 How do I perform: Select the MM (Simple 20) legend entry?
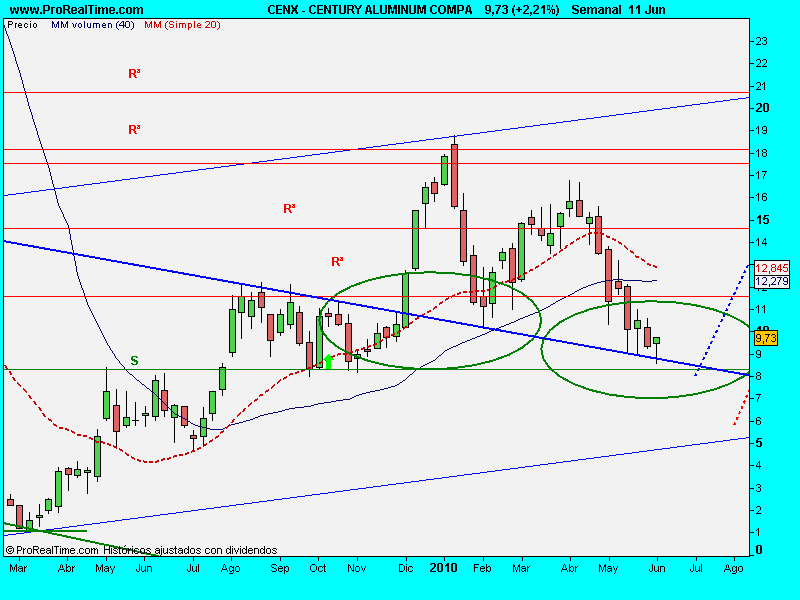[182, 24]
